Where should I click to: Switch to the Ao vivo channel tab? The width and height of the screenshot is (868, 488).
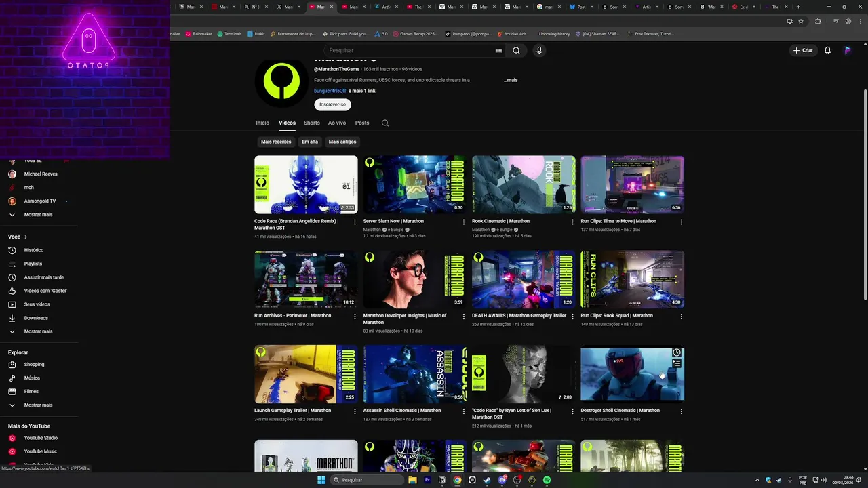pos(337,123)
